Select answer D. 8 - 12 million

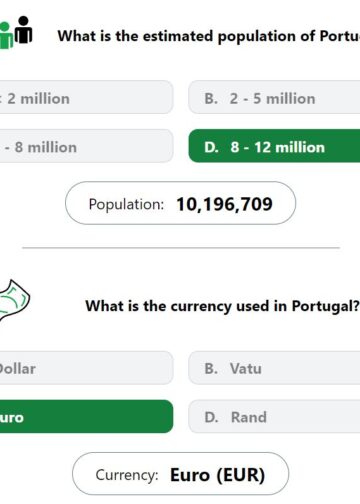pyautogui.click(x=274, y=146)
